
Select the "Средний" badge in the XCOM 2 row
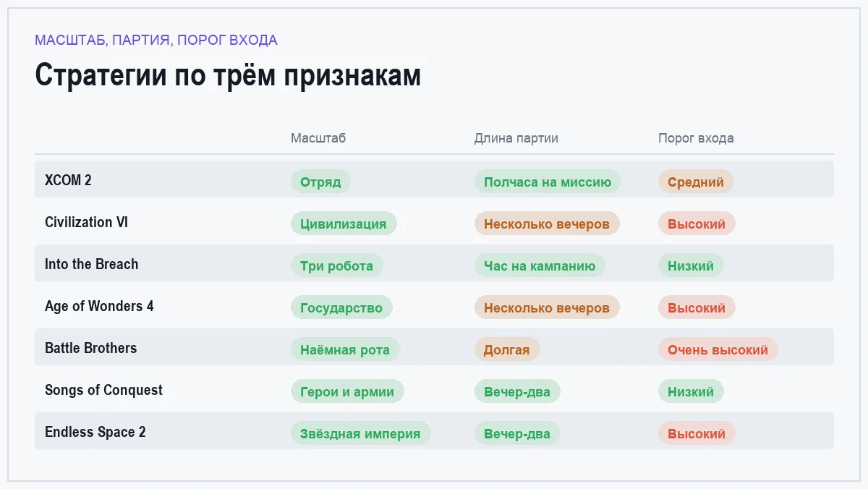click(696, 182)
